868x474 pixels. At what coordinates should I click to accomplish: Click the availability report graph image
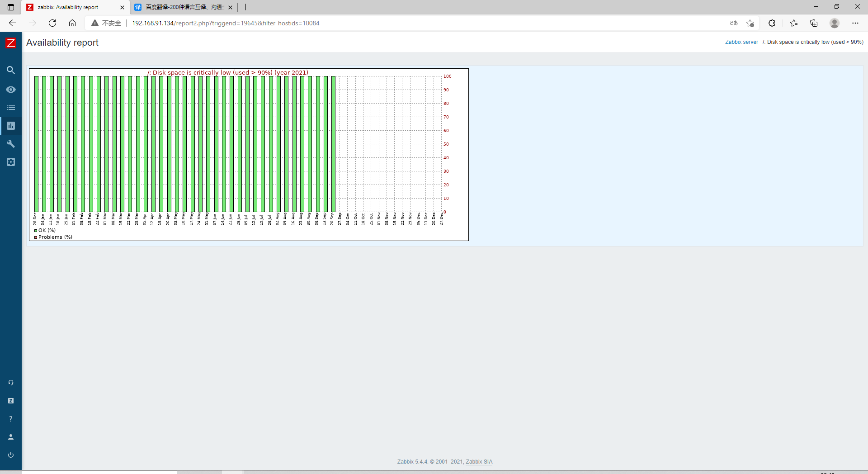click(x=249, y=155)
